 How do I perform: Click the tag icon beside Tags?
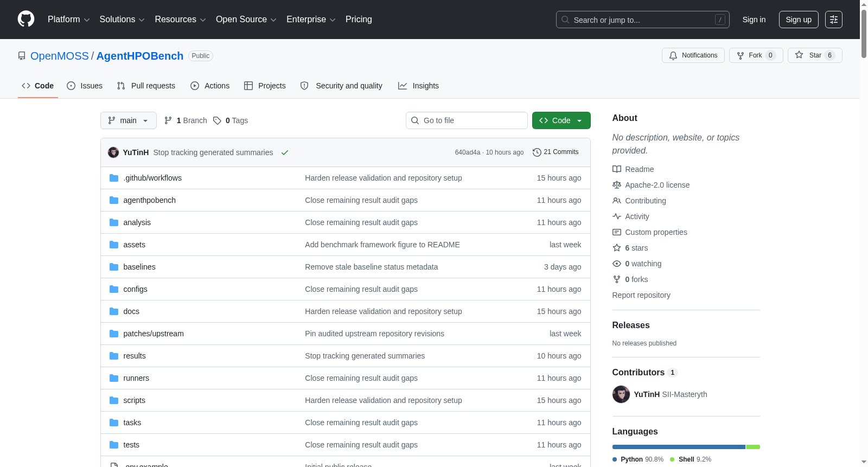point(217,120)
